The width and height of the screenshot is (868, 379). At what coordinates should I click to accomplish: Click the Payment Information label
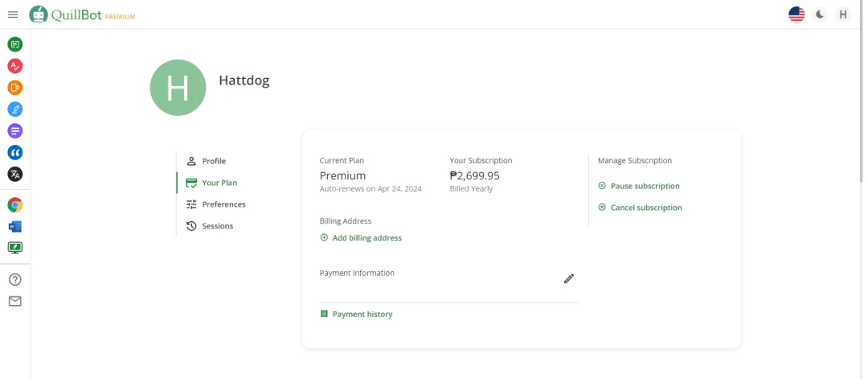point(357,273)
